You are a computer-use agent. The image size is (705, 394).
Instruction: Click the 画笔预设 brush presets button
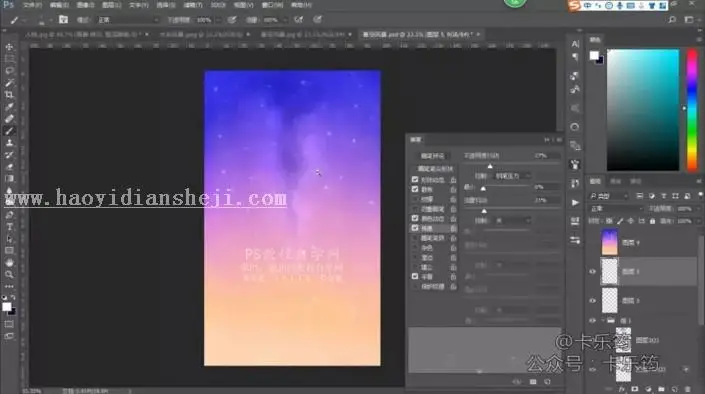tap(432, 156)
